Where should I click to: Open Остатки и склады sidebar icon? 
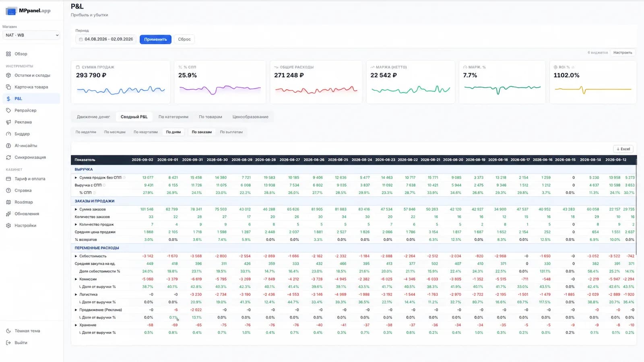click(x=8, y=75)
